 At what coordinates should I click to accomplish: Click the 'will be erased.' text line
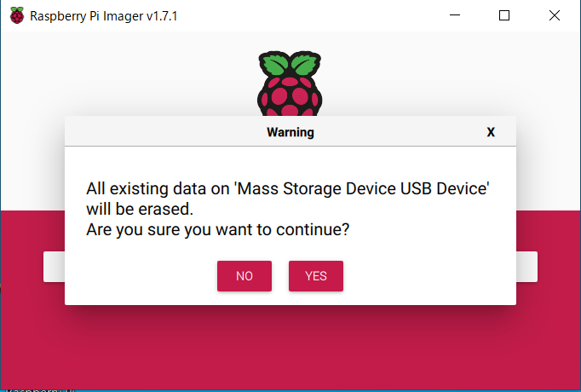[x=140, y=209]
